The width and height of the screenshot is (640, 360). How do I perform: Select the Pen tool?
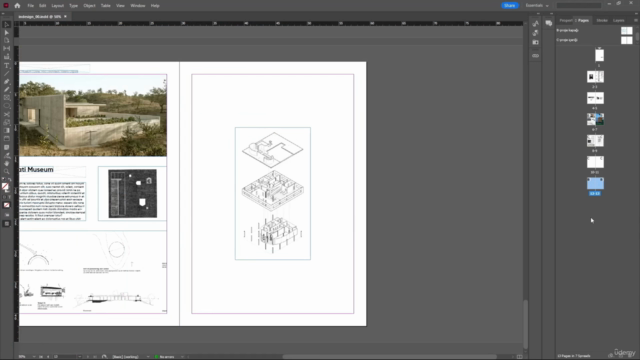7,82
